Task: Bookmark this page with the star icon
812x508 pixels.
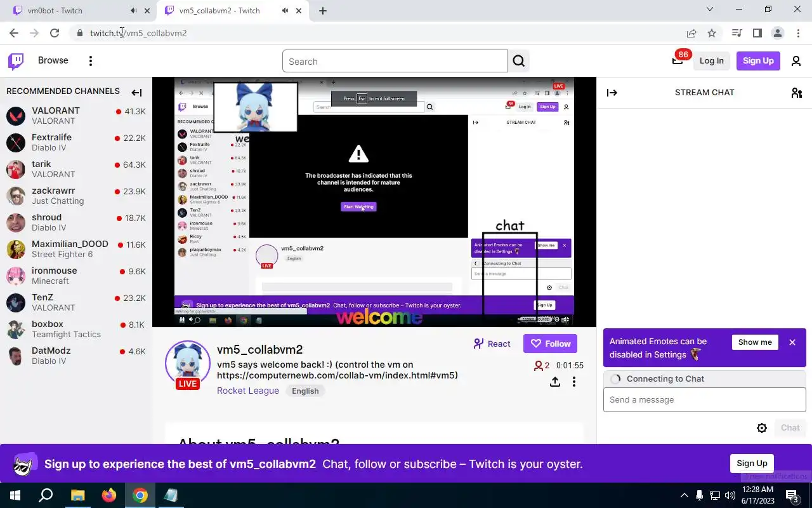Action: tap(712, 33)
